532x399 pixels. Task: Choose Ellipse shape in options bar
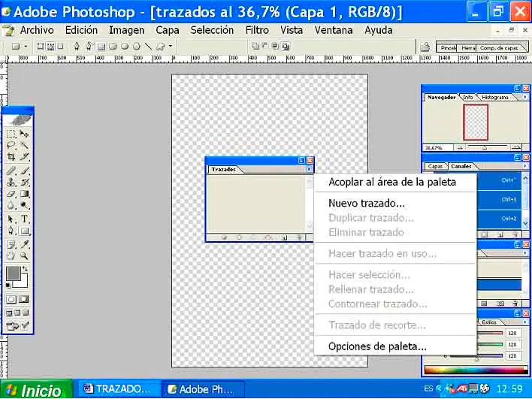pyautogui.click(x=125, y=47)
